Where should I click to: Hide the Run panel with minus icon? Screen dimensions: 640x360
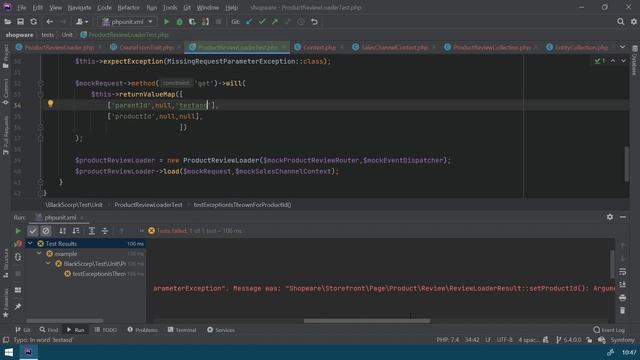[623, 217]
